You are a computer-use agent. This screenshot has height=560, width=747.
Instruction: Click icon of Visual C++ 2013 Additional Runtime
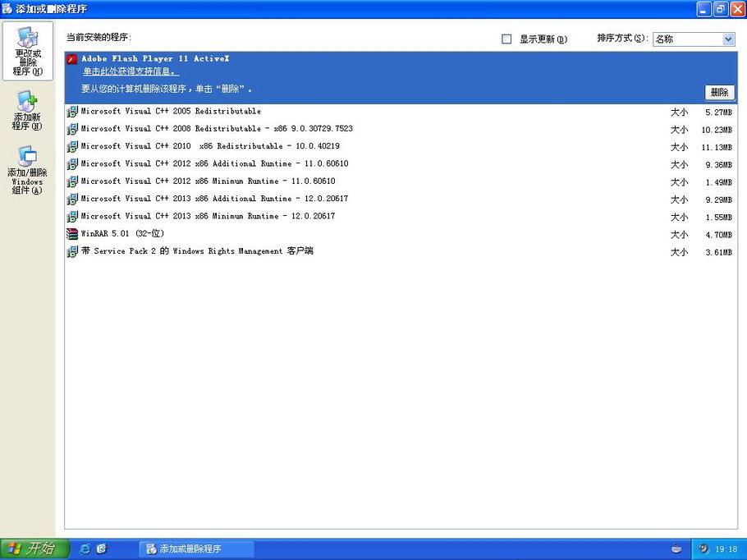coord(72,200)
